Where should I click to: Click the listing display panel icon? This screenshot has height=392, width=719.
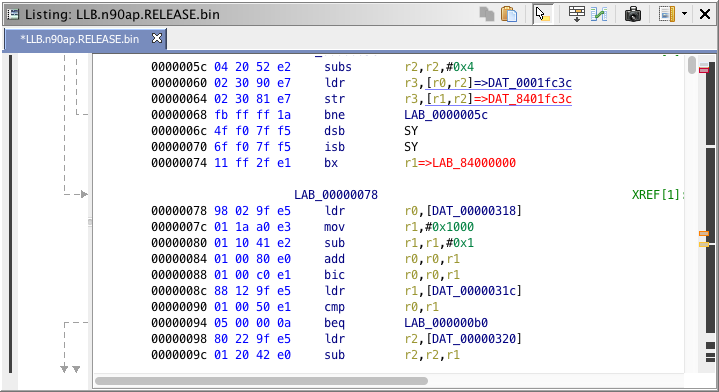click(667, 14)
